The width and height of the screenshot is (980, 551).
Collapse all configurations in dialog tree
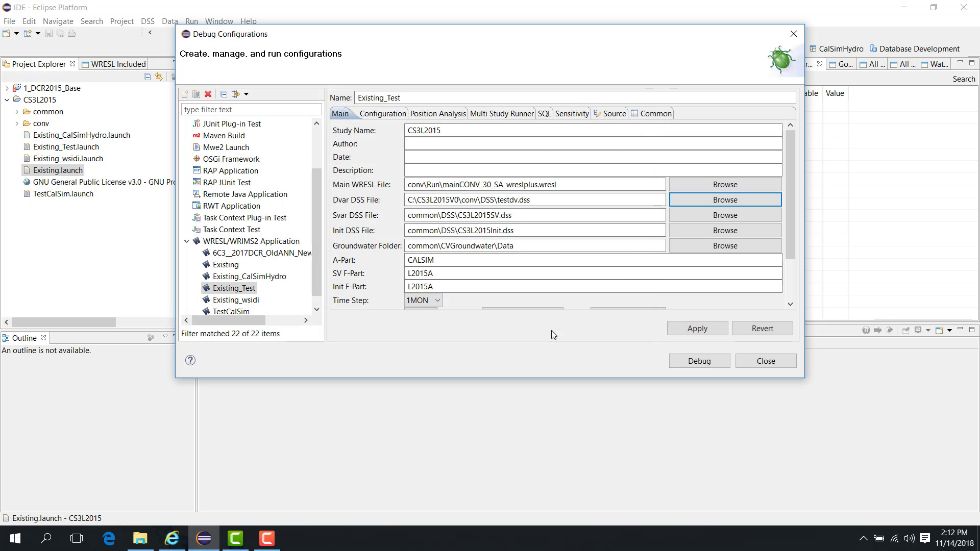[224, 94]
